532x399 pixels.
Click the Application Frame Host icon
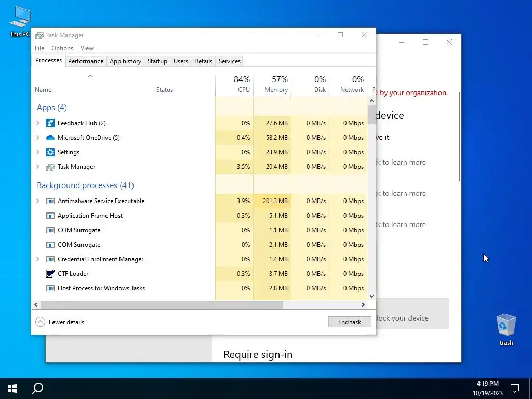(50, 216)
